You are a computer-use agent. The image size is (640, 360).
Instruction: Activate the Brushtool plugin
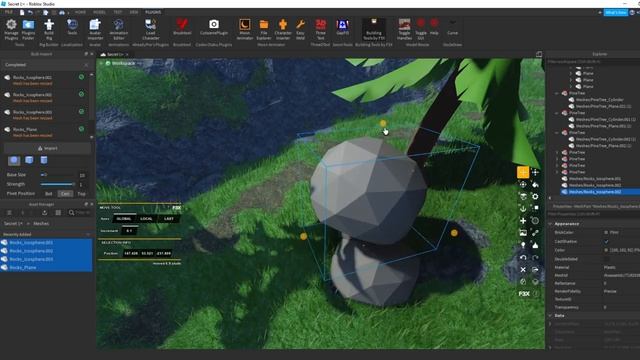pyautogui.click(x=182, y=27)
